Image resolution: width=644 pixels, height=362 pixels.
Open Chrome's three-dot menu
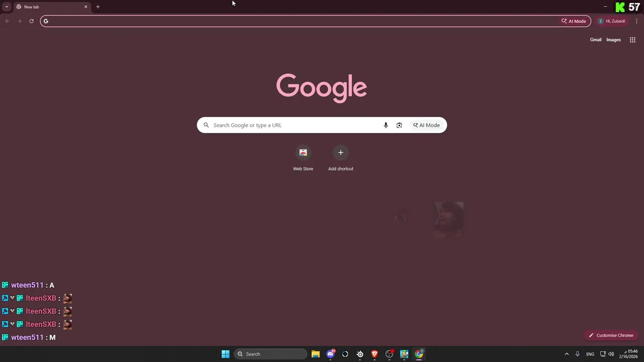636,21
